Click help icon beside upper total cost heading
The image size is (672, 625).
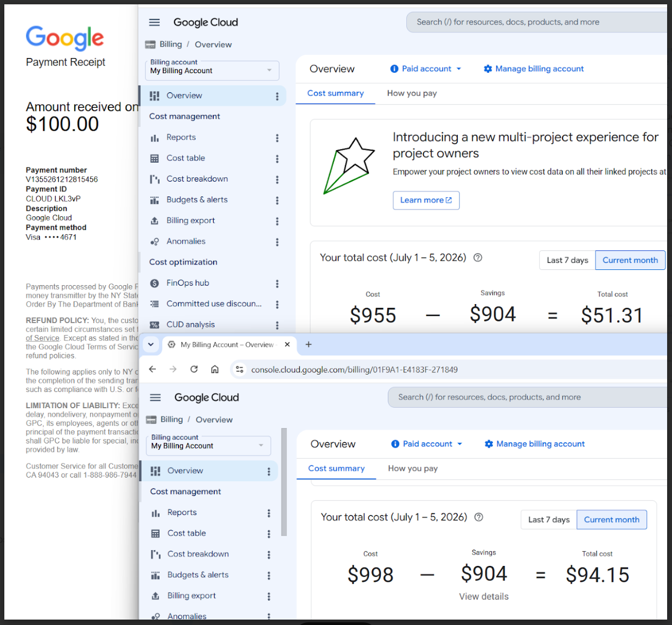coord(478,257)
